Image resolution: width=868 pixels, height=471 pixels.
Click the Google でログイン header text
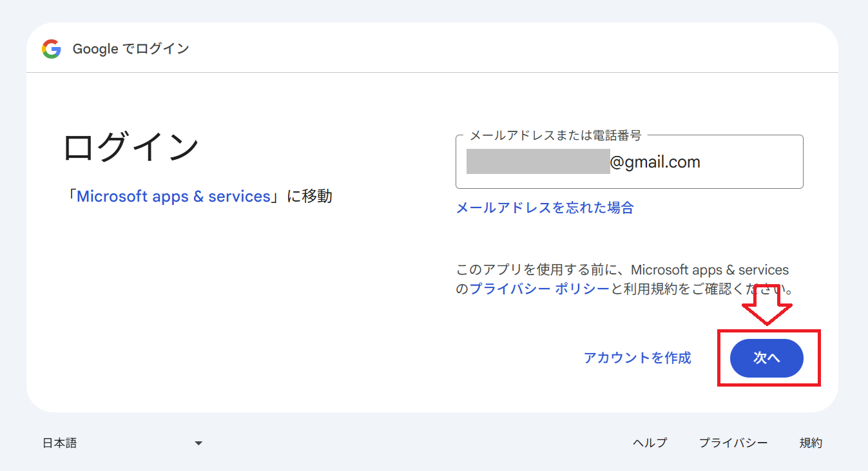(x=131, y=49)
